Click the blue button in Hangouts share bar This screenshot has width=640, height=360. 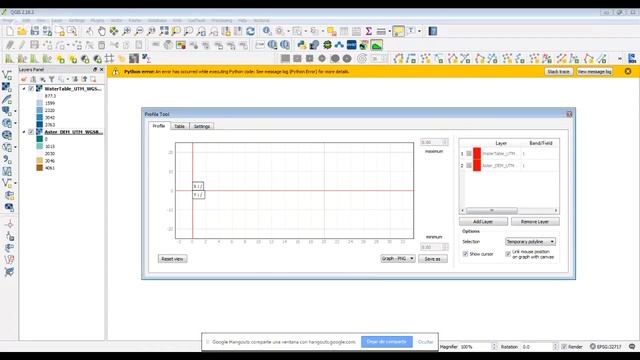point(387,342)
